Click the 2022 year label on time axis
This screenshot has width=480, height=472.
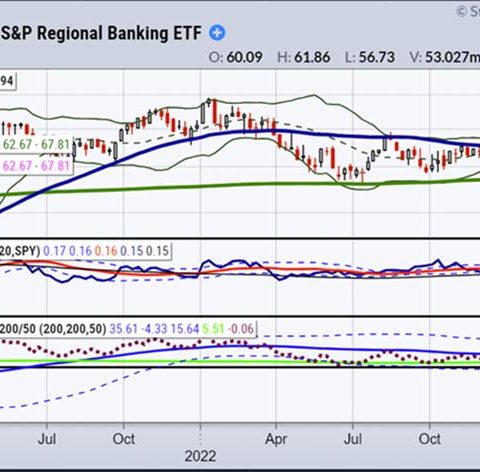pos(200,456)
